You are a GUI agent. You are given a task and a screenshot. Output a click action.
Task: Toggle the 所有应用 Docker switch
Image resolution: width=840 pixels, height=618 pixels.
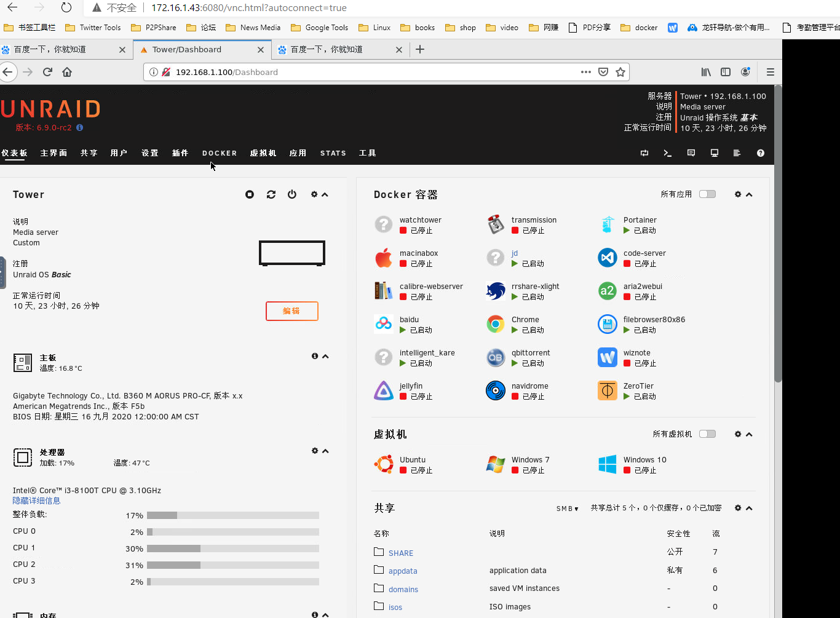(x=707, y=194)
